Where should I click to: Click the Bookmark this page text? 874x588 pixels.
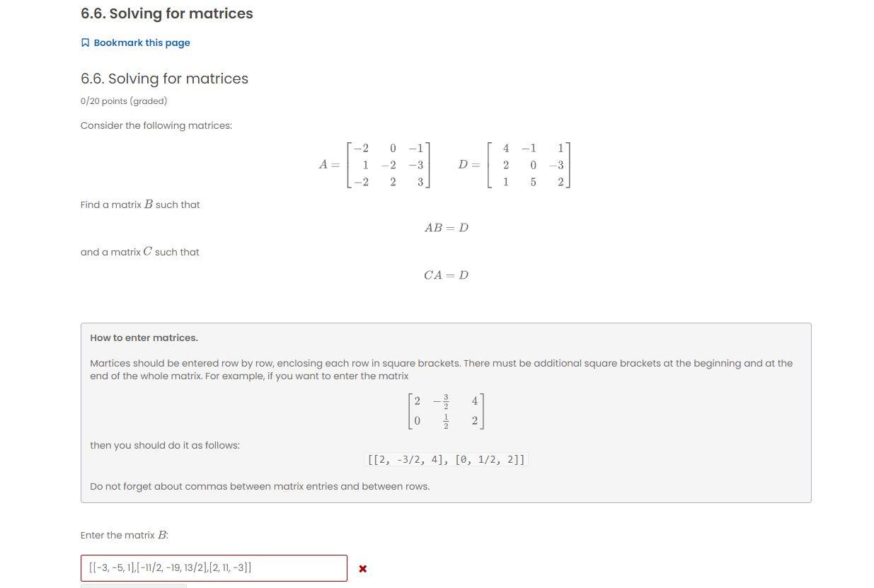coord(142,42)
